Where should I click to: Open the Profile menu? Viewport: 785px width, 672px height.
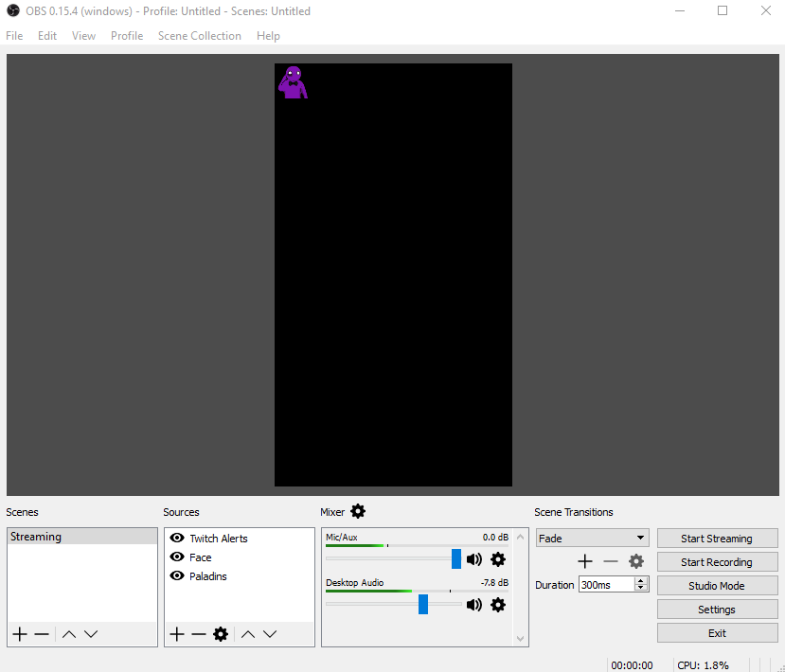pos(127,36)
